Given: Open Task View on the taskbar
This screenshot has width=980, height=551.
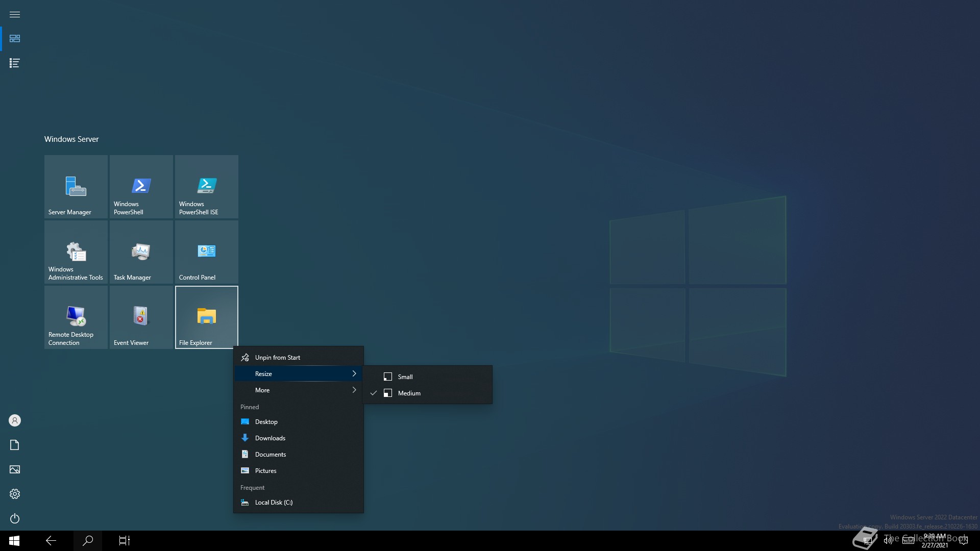Looking at the screenshot, I should (125, 541).
